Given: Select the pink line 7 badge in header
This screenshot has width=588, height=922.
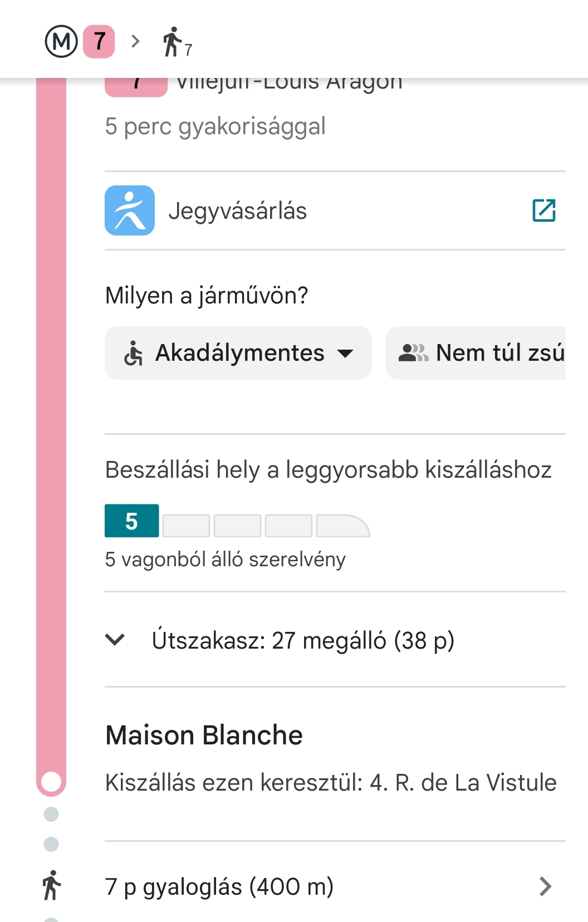Looking at the screenshot, I should [99, 41].
